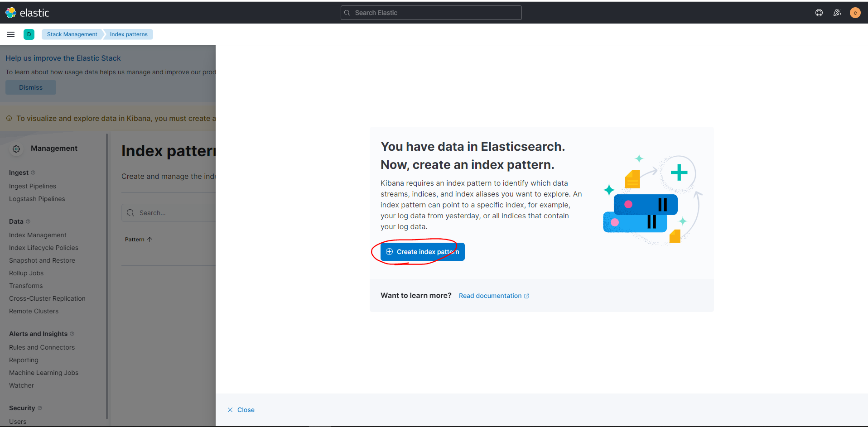Select the Index patterns breadcrumb

click(129, 34)
